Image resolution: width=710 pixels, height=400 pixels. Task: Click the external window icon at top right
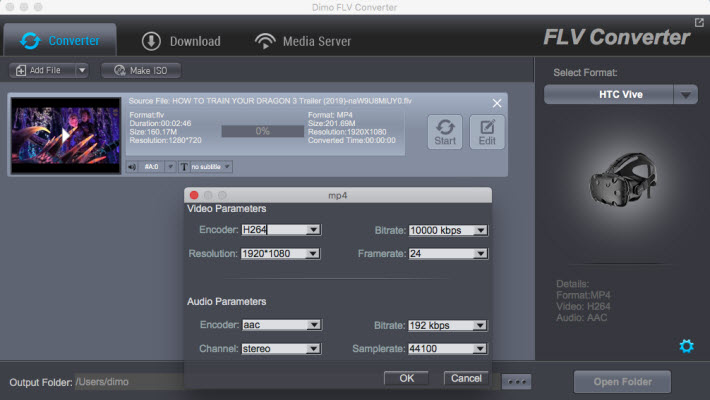click(x=699, y=22)
